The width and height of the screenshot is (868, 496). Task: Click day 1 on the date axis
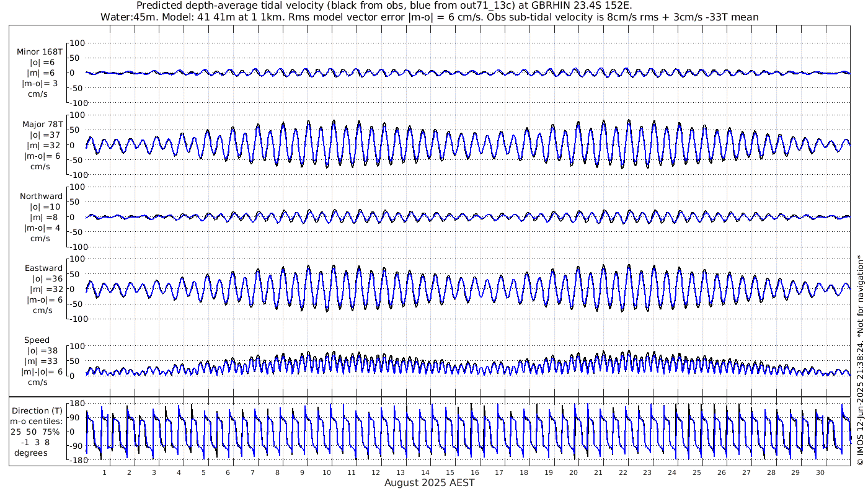tap(104, 472)
